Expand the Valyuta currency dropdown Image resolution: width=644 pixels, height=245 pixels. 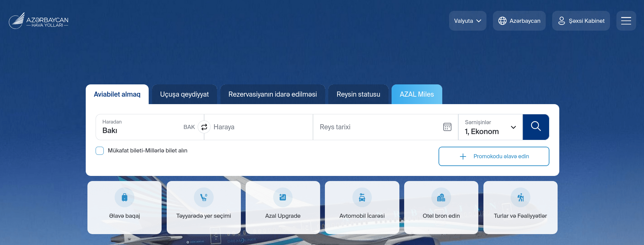tap(467, 21)
